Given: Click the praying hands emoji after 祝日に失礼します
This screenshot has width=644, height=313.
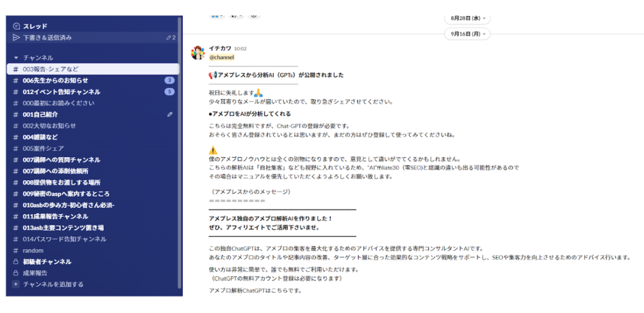Looking at the screenshot, I should click(258, 93).
